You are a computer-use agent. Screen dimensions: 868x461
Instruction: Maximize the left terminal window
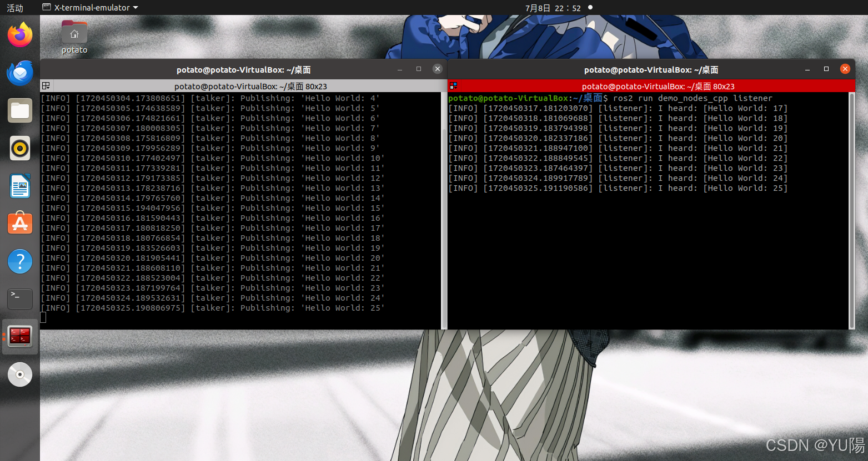click(x=419, y=69)
